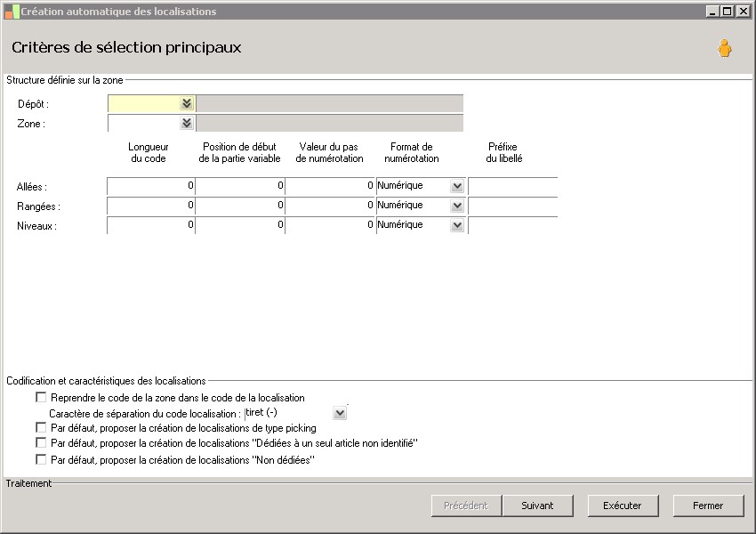Click the Suivant button
Screen dimensions: 756x534
point(537,506)
